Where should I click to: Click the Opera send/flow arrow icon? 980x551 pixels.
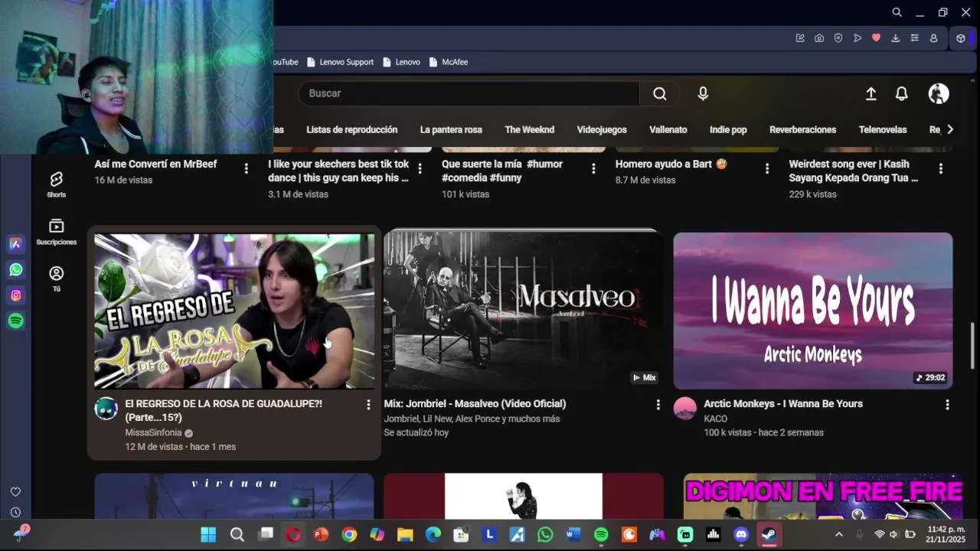[x=857, y=38]
